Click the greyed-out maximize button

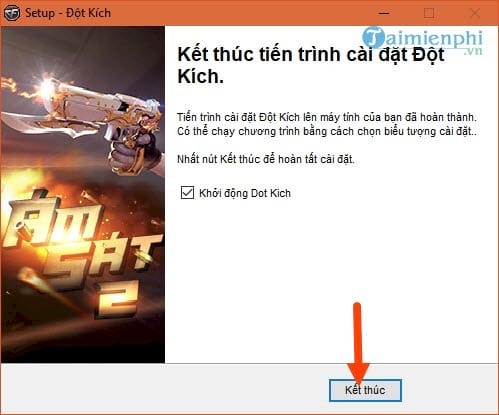tap(429, 13)
